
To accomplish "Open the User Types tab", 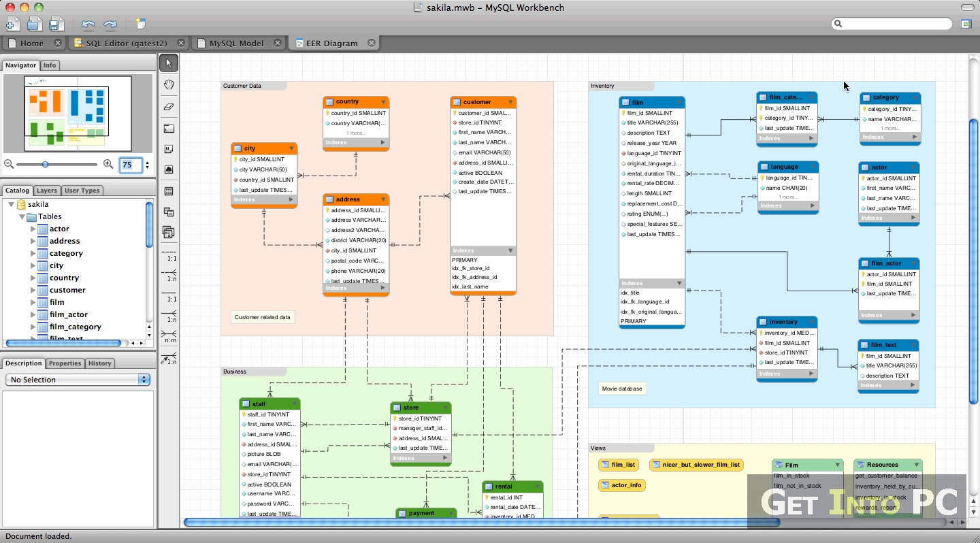I will (x=82, y=191).
